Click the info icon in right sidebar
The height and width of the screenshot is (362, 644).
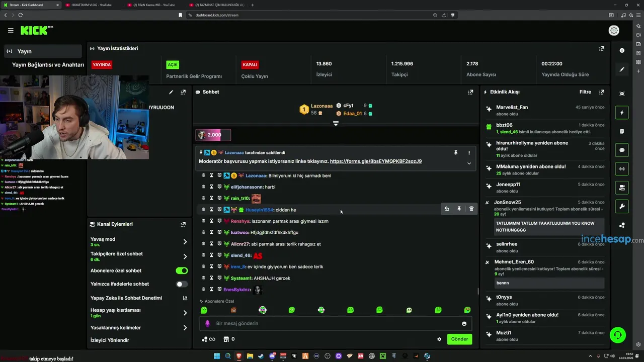(622, 50)
